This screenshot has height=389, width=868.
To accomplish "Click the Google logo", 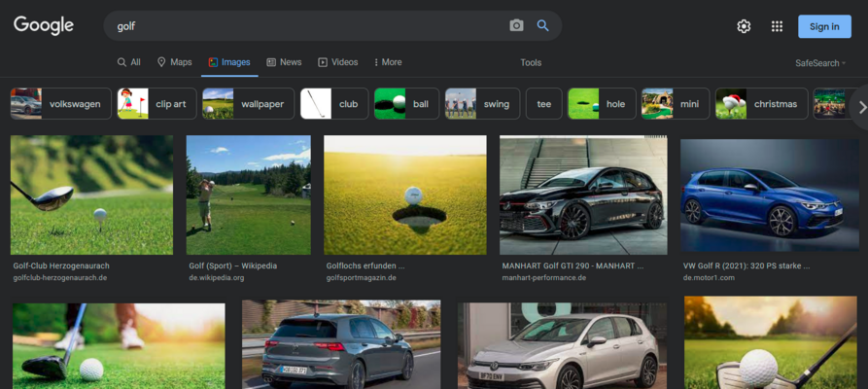I will pyautogui.click(x=44, y=25).
